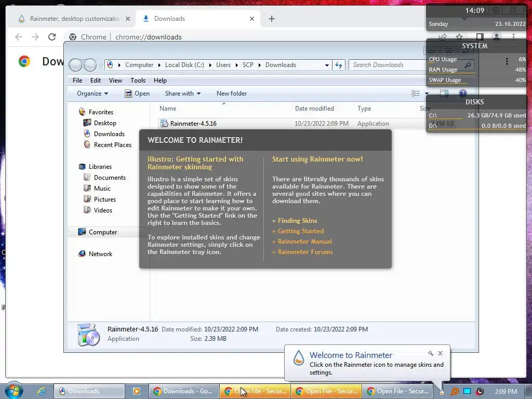Screen dimensions: 532x399
Task: Toggle Chrome side panel icon
Action: (x=480, y=37)
